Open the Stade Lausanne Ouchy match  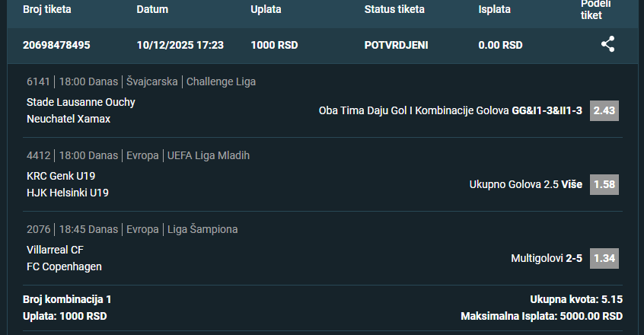click(x=81, y=102)
